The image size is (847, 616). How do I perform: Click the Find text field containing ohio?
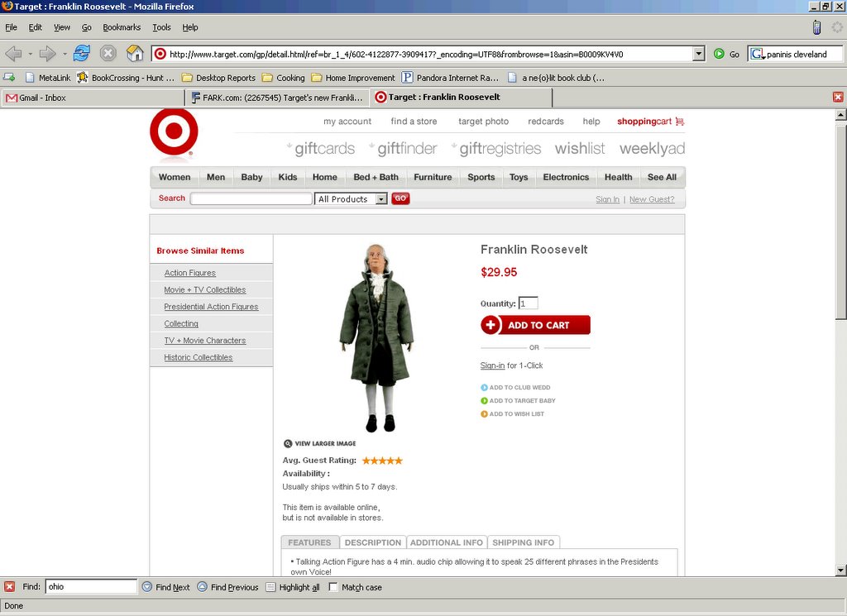point(91,586)
